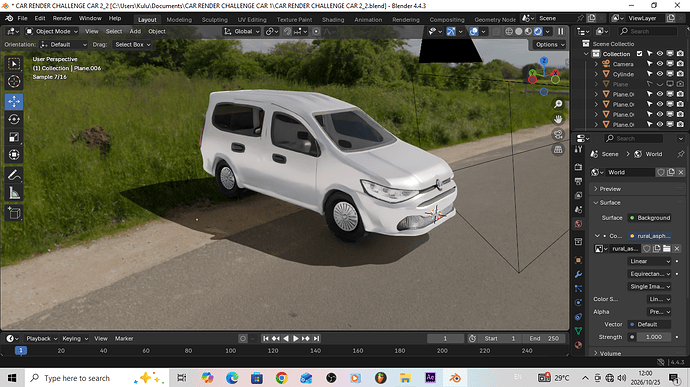Open the Options dropdown in viewport
690x387 pixels.
550,44
